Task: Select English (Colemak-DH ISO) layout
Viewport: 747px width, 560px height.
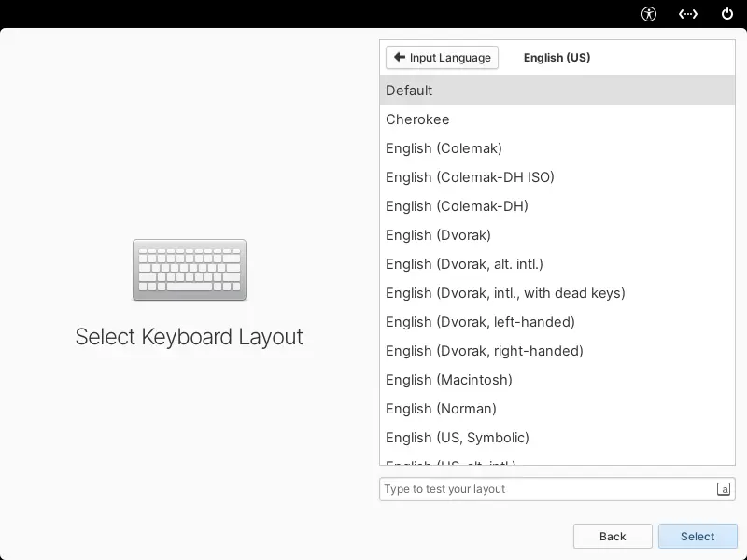Action: (557, 177)
